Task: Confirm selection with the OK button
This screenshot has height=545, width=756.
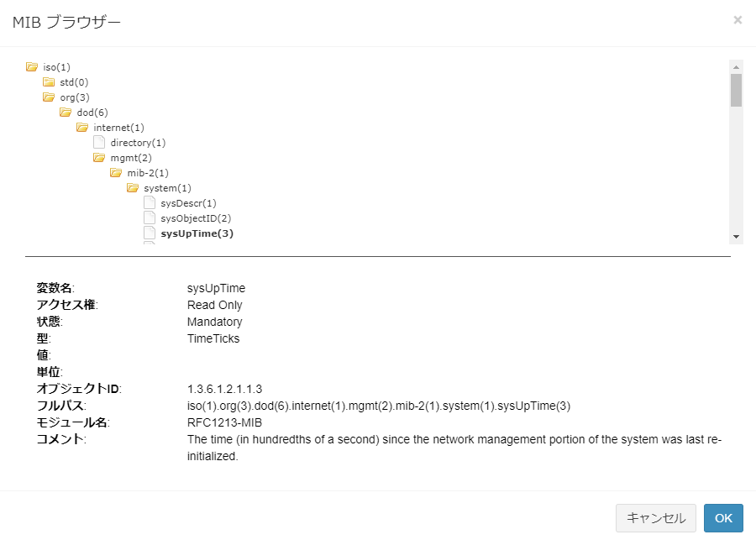Action: 723,518
